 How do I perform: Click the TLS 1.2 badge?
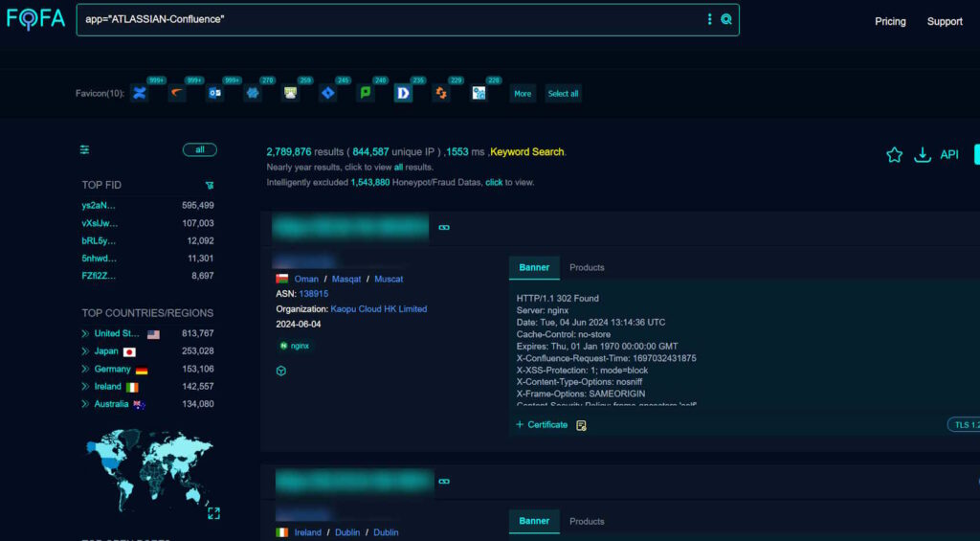tap(965, 425)
